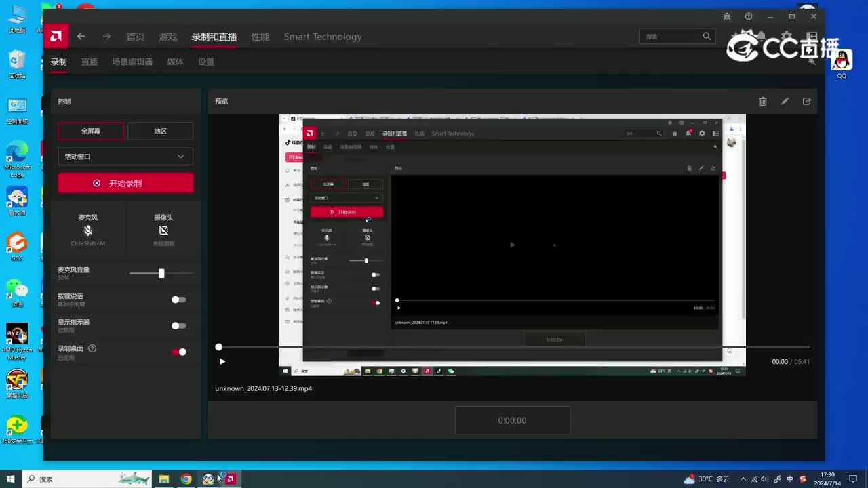The image size is (868, 488).
Task: Click the AMD Software taskbar icon
Action: pos(231,479)
